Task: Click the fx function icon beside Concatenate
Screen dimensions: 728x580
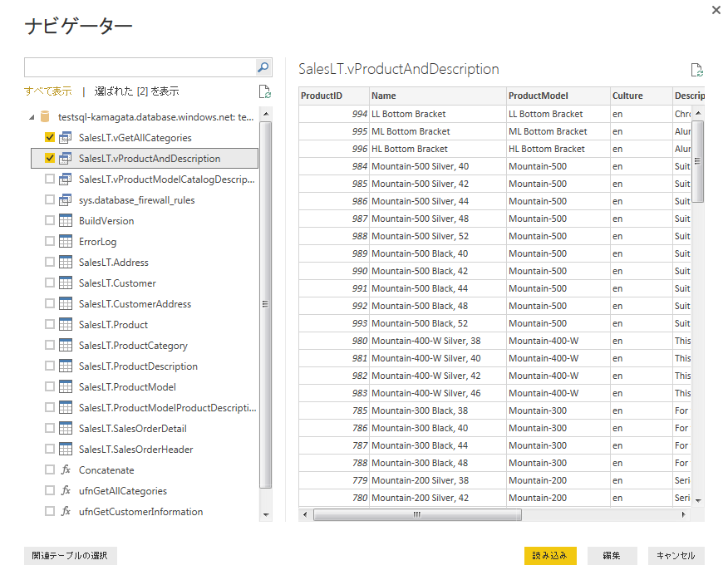Action: point(66,470)
